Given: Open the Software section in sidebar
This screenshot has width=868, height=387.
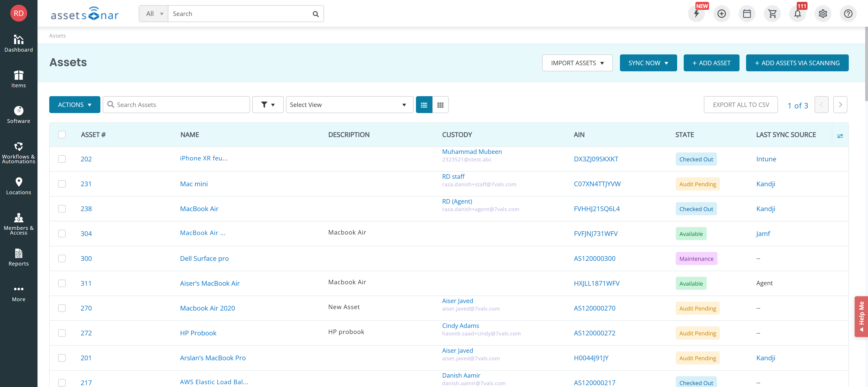Looking at the screenshot, I should (x=19, y=115).
